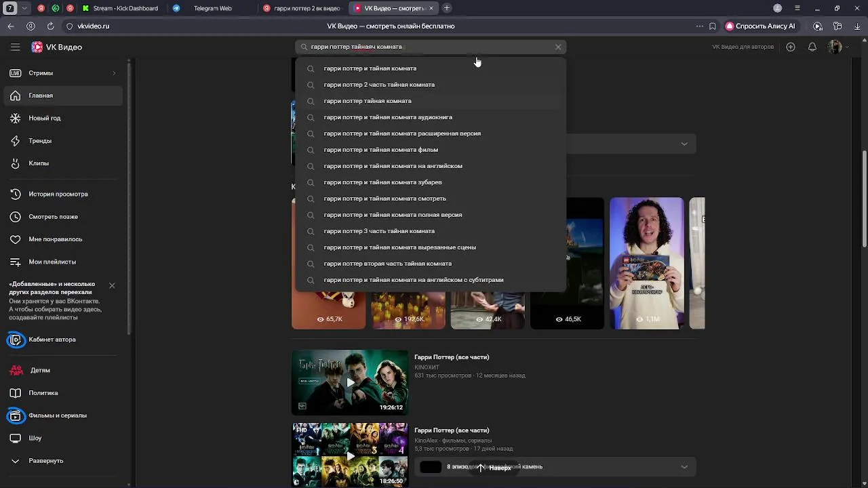Play video thumbnail with duration 19:26:12
Image resolution: width=868 pixels, height=488 pixels.
point(350,382)
